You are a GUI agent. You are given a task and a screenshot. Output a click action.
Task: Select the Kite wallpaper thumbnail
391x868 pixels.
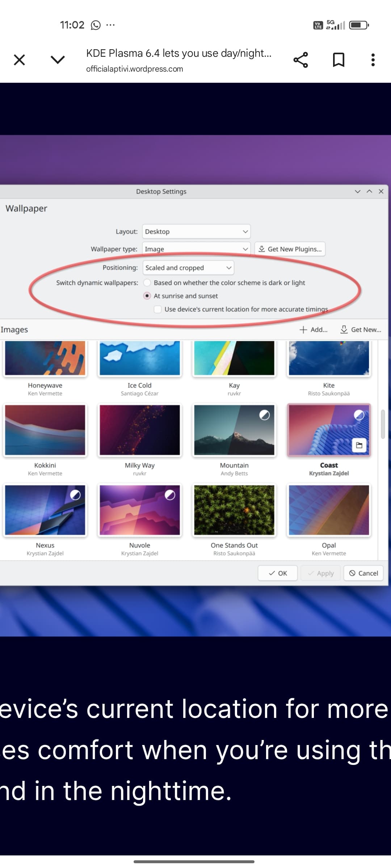tap(329, 358)
